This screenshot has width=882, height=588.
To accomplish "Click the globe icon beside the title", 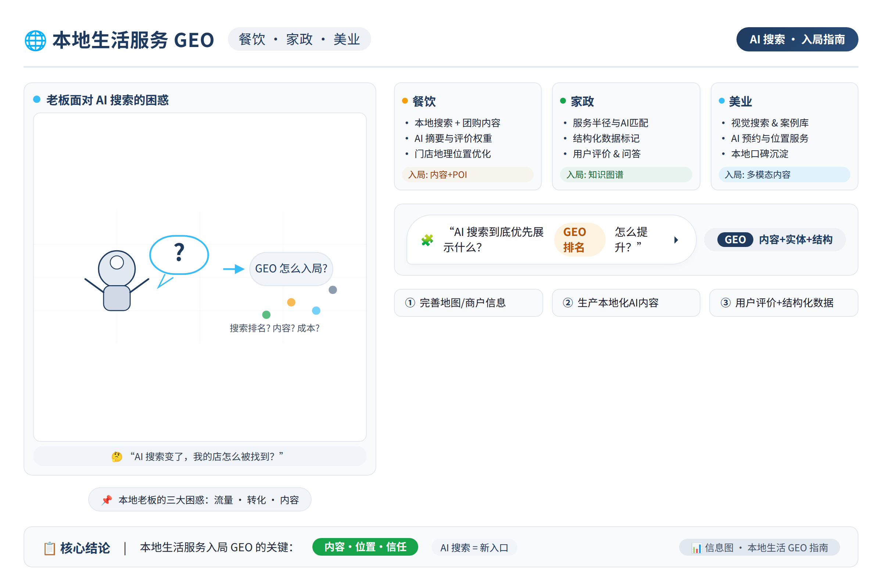I will 35,40.
